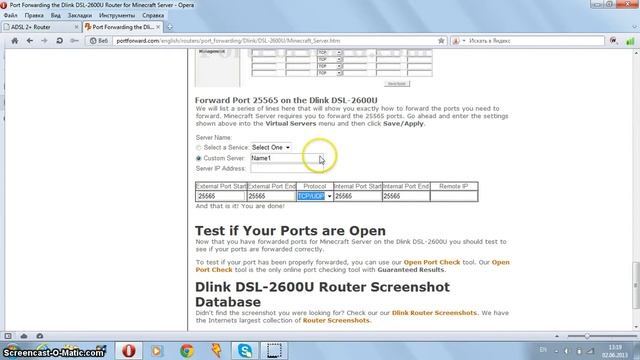This screenshot has height=360, width=640.
Task: Click the Save/Apply button in router thumbnail
Action: pos(397,84)
